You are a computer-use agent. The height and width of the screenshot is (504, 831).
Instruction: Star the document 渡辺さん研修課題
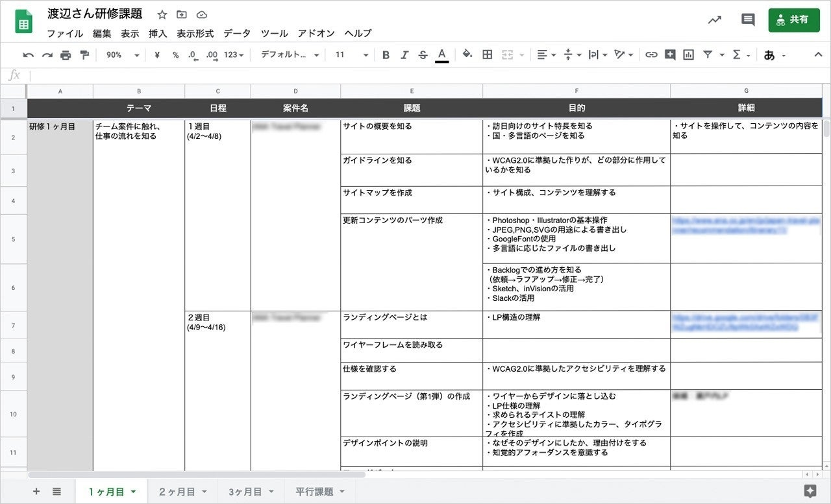(x=162, y=14)
